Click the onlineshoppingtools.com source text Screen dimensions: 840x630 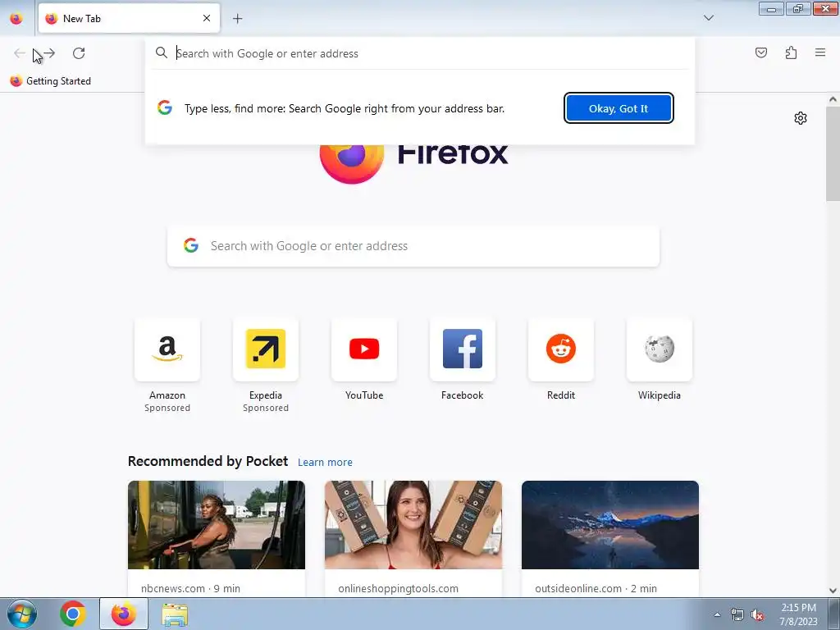pos(398,588)
